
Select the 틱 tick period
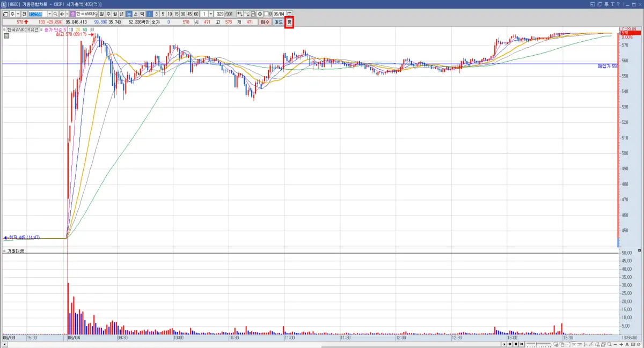(x=142, y=13)
